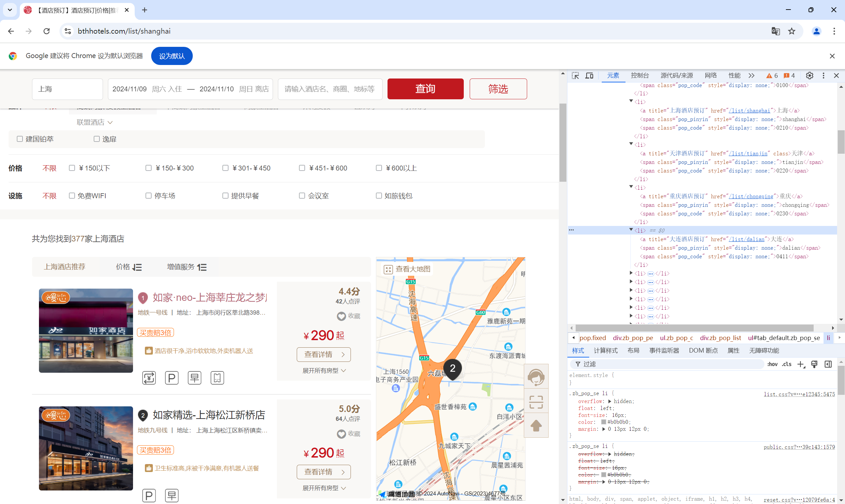Collapse the 大连 li node in Elements tree
This screenshot has width=845, height=504.
[631, 230]
